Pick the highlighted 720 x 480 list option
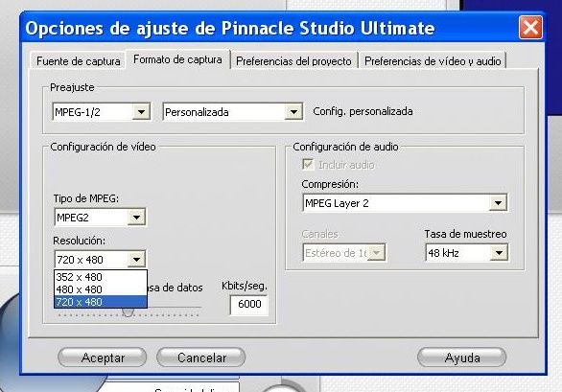 pyautogui.click(x=101, y=302)
